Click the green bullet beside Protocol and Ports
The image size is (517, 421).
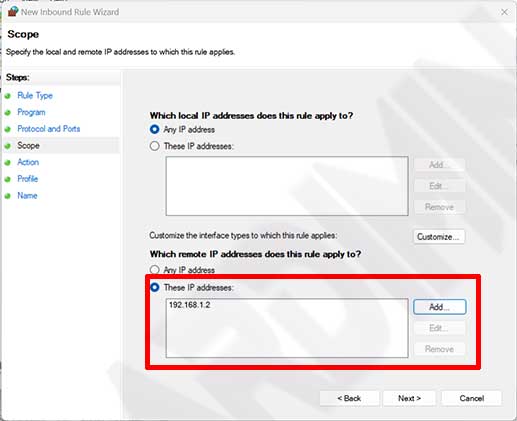[x=8, y=129]
